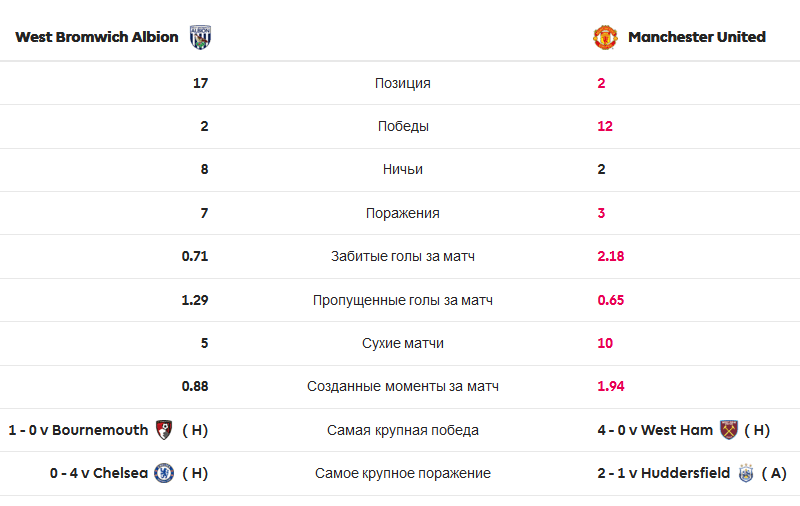Select the 1 - 0 v Bournemouth result
The image size is (800, 506).
[78, 430]
